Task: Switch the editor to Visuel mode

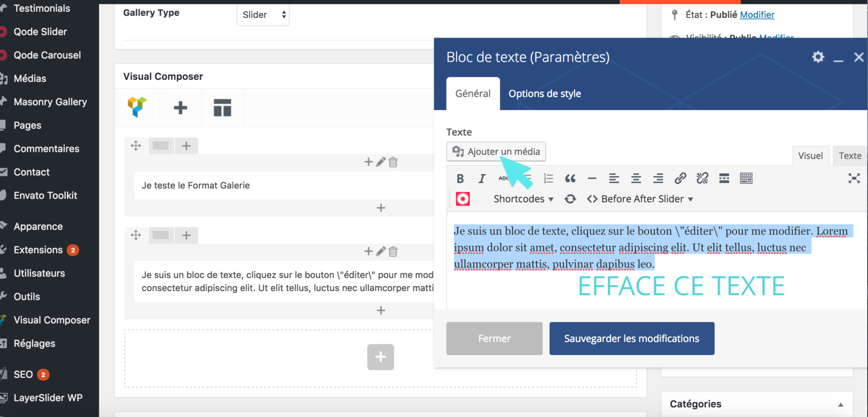Action: [x=810, y=155]
